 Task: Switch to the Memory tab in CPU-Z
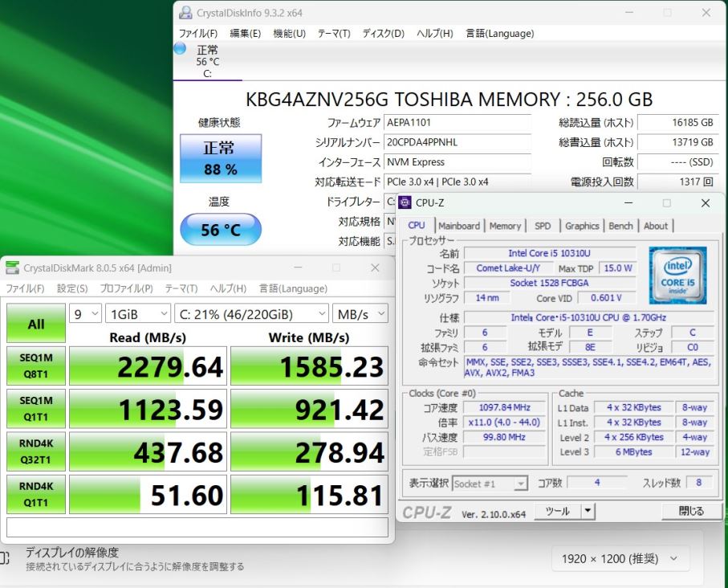tap(505, 226)
